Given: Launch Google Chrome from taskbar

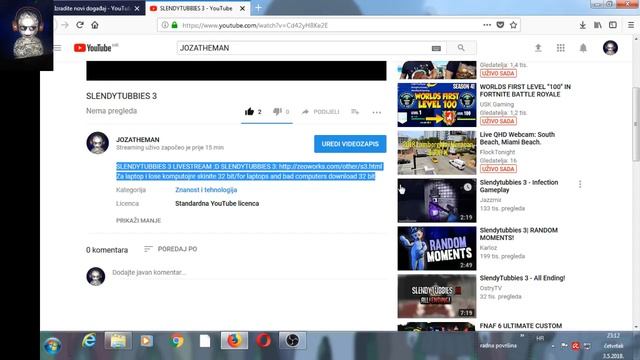Looking at the screenshot, I should [177, 341].
